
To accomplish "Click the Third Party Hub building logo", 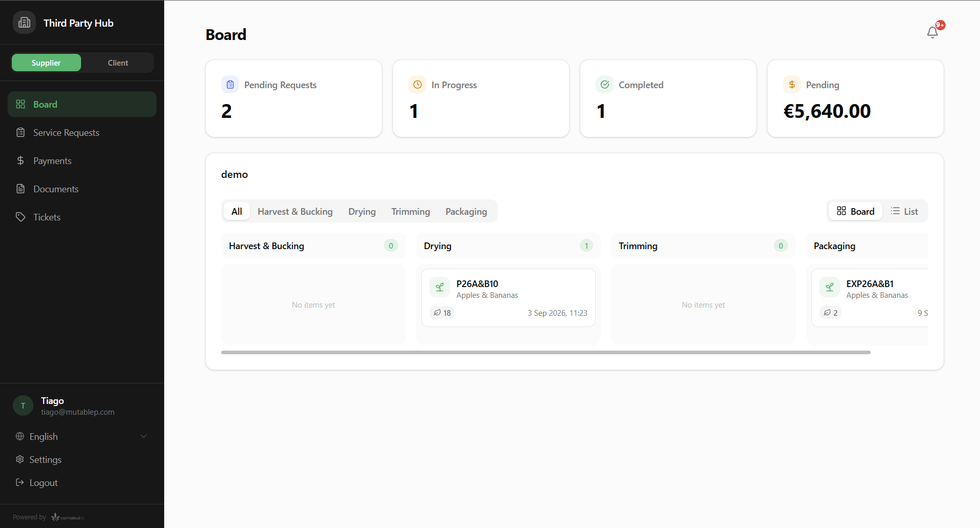I will click(24, 23).
